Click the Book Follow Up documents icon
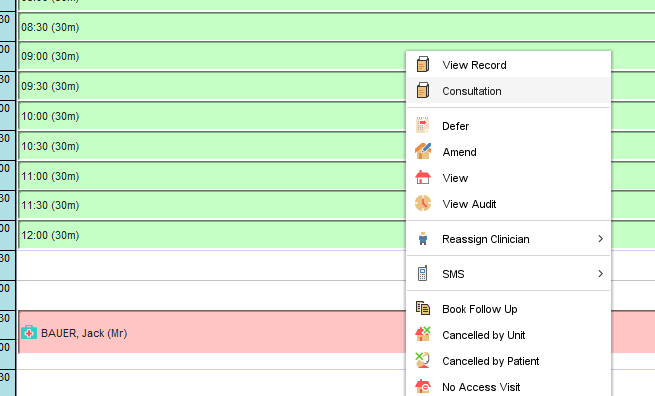This screenshot has height=396, width=655. 423,308
